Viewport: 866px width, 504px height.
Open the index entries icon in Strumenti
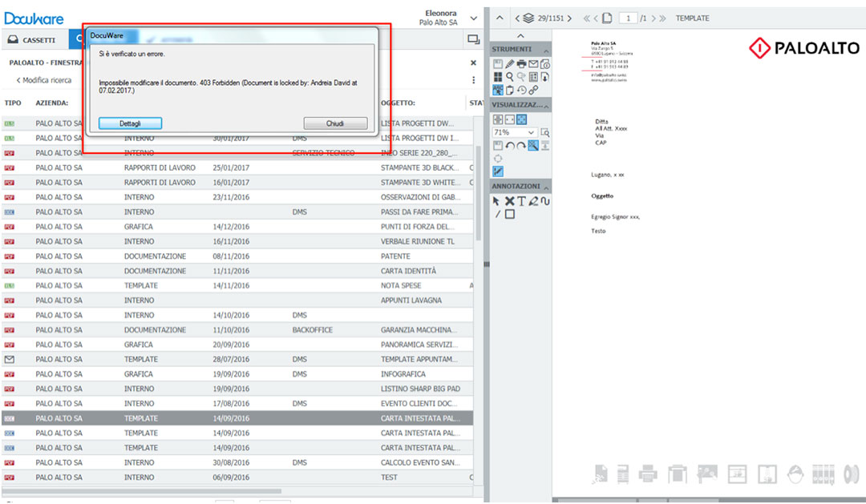pyautogui.click(x=533, y=77)
